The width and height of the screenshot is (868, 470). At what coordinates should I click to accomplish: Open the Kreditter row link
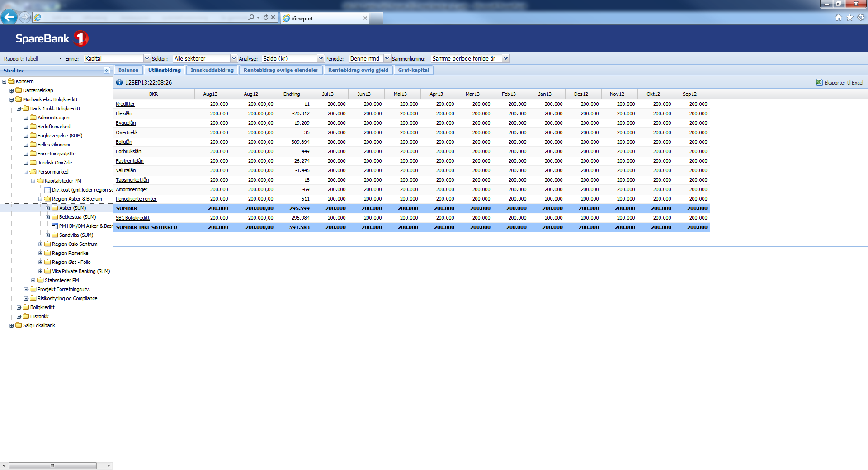[x=125, y=104]
